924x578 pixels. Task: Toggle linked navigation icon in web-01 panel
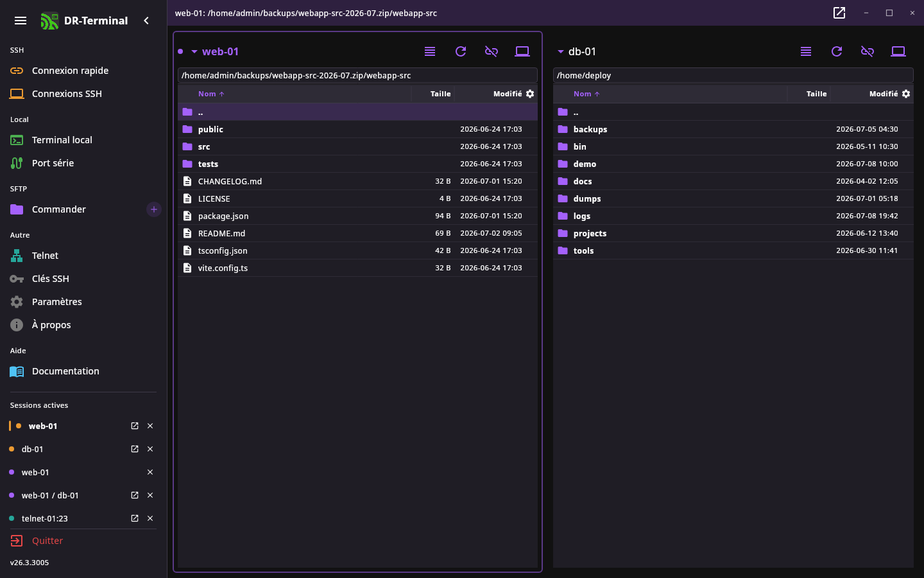coord(492,51)
